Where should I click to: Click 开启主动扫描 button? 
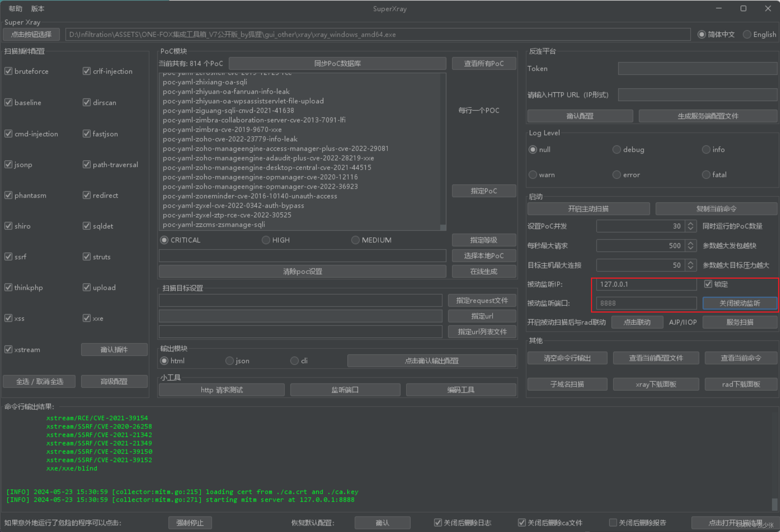pos(588,209)
